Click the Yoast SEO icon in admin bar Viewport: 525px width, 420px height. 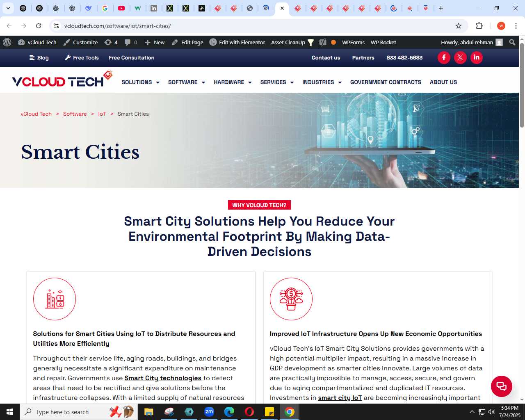coord(323,42)
